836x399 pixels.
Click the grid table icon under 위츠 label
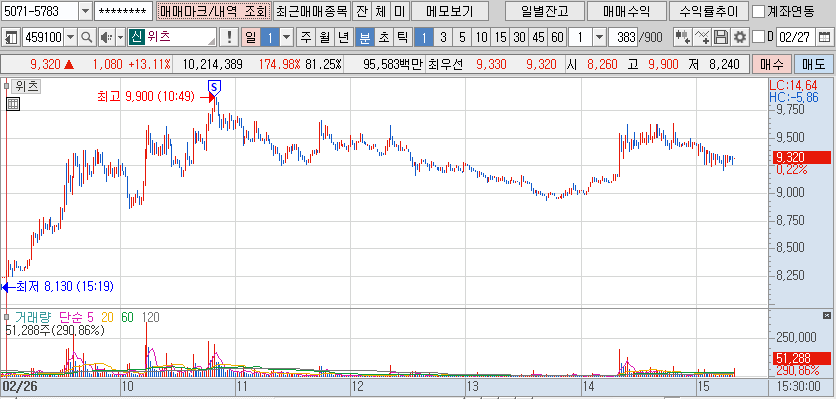coord(13,104)
